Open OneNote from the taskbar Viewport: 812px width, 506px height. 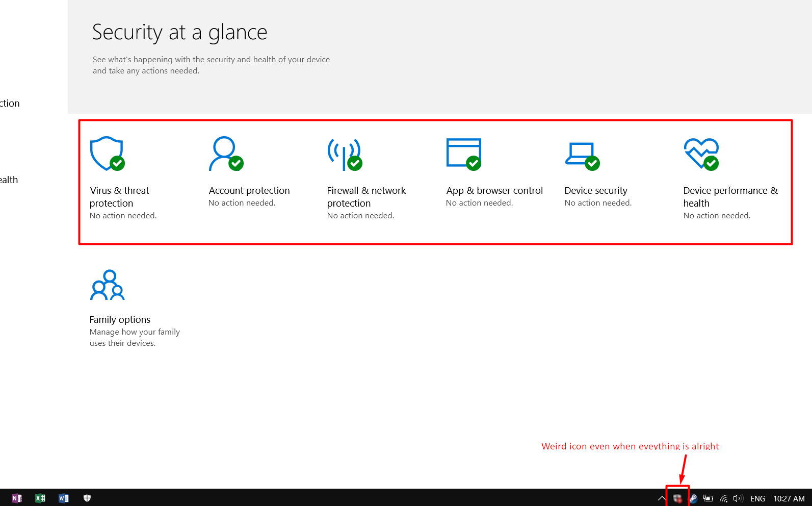click(17, 498)
